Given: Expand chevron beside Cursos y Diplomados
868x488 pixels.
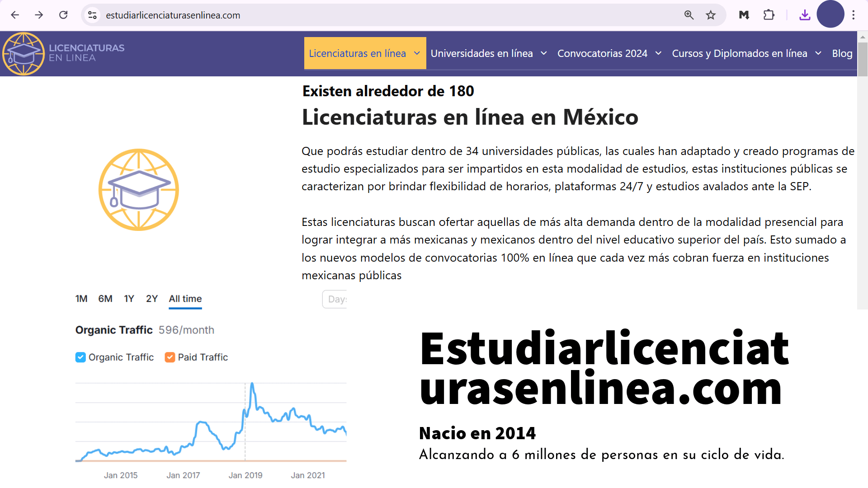Looking at the screenshot, I should tap(818, 53).
